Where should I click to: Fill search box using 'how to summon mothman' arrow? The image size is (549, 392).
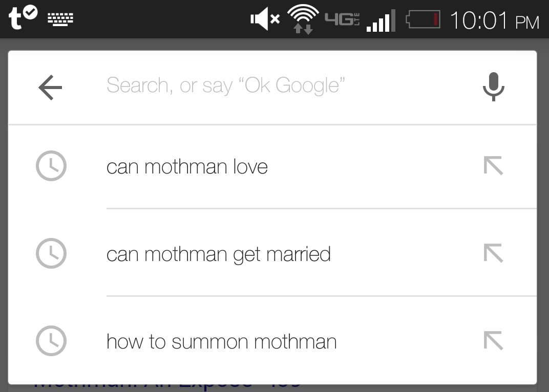click(493, 340)
